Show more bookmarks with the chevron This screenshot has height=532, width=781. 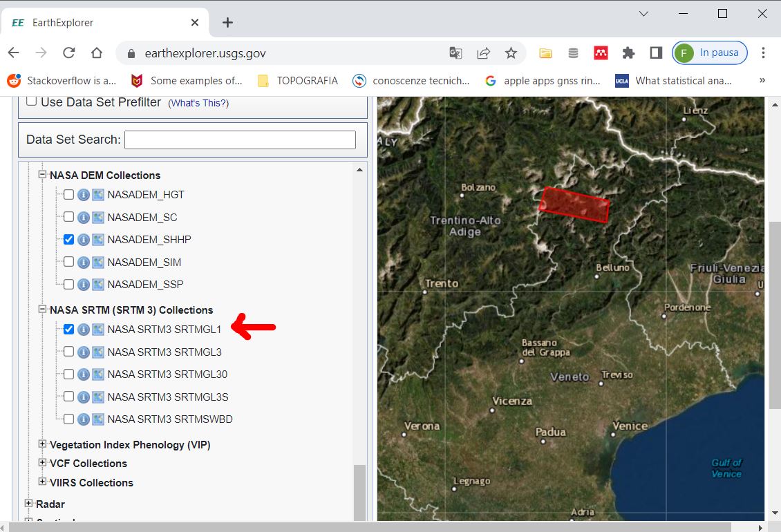tap(762, 80)
